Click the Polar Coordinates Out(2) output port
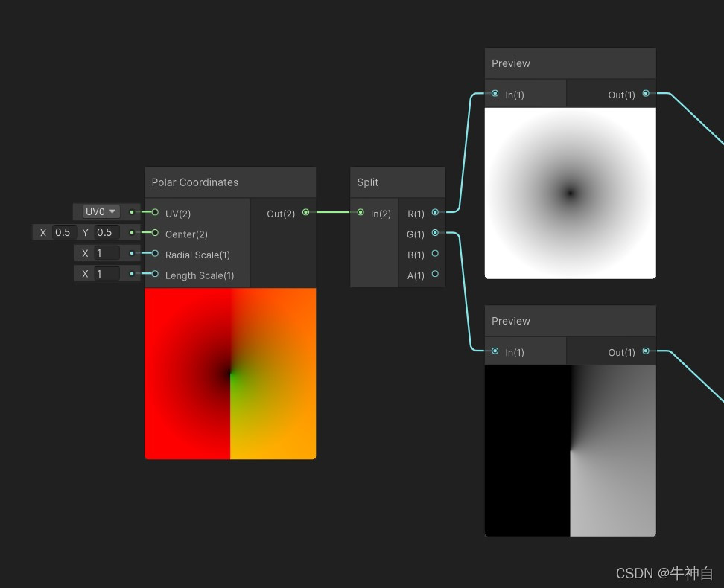The image size is (724, 588). pos(305,212)
